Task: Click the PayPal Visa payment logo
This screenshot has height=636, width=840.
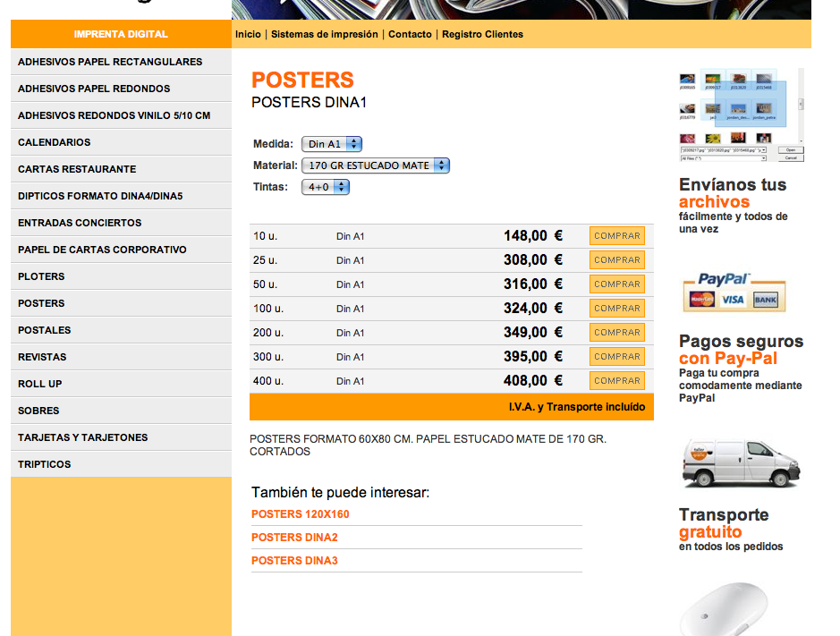Action: coord(734,293)
